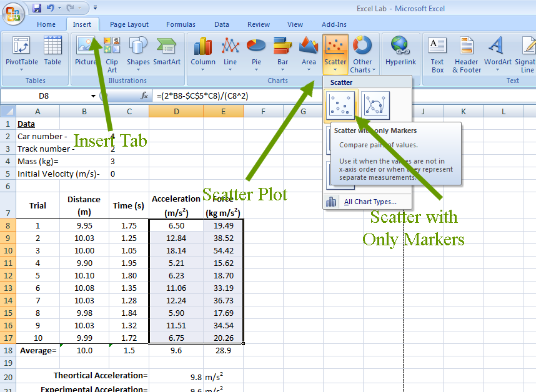Select the Data cell A1
Screen dimensions: 536x392
[37, 124]
